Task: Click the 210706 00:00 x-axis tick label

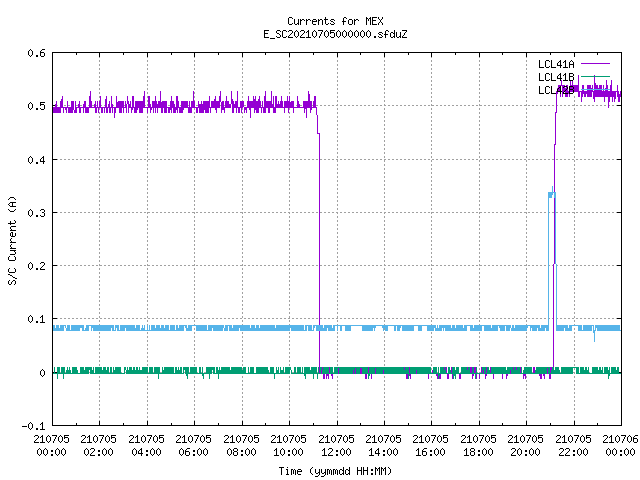Action: click(x=620, y=445)
